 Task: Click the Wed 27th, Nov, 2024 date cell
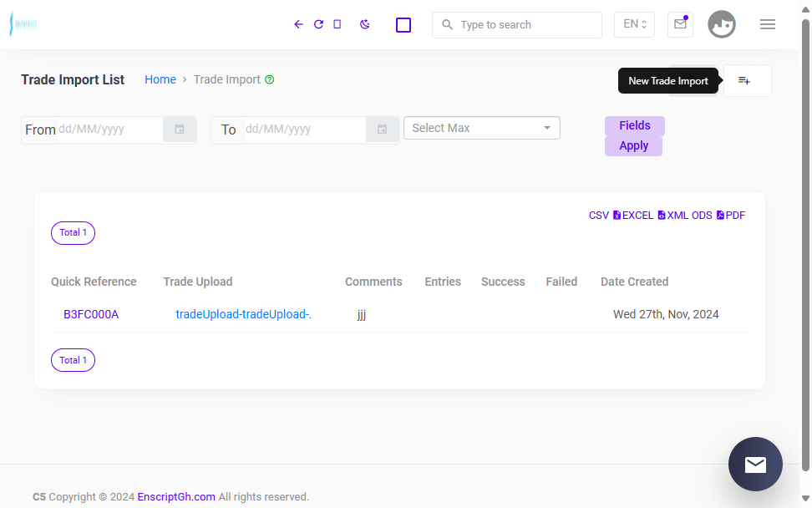(x=666, y=314)
